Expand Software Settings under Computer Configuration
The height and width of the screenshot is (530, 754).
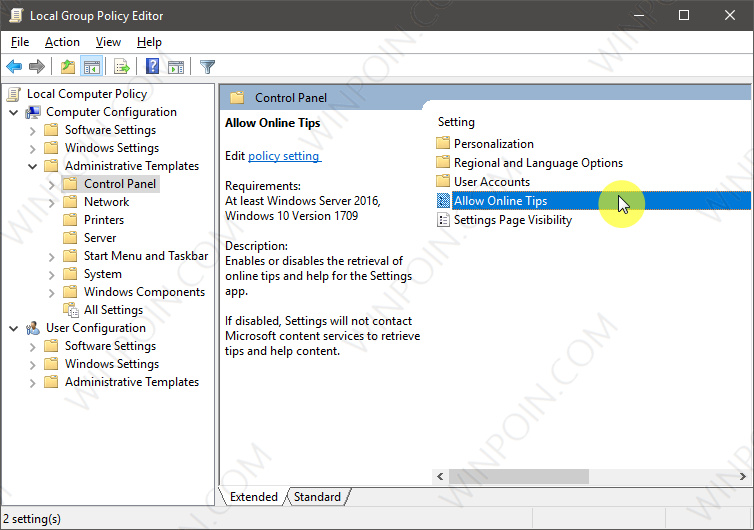pyautogui.click(x=33, y=131)
